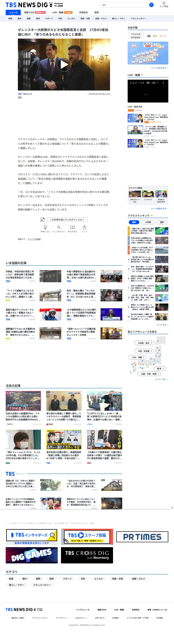The height and width of the screenshot is (644, 174).
Task: Click the 衆院選2026 badge beside 深掘りDIG
Action: [x=41, y=12]
